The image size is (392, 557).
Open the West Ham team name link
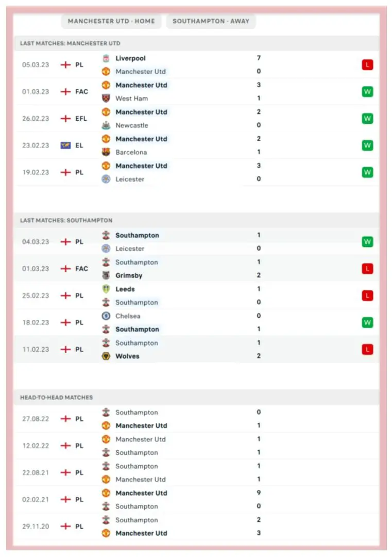tap(131, 99)
